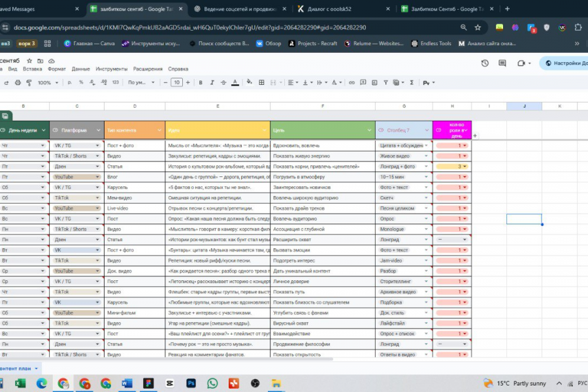Open browser extensions puzzle icon

pyautogui.click(x=578, y=27)
